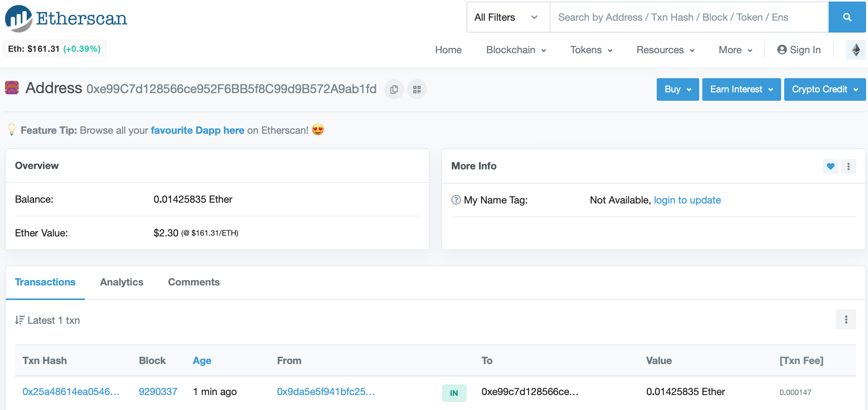Viewport: 868px width, 410px height.
Task: Click the login to update link
Action: coord(687,200)
